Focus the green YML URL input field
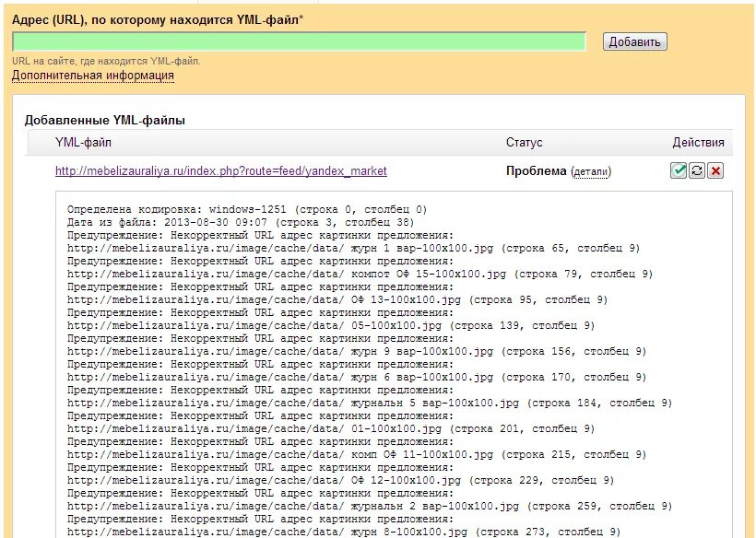The image size is (756, 538). (x=299, y=41)
